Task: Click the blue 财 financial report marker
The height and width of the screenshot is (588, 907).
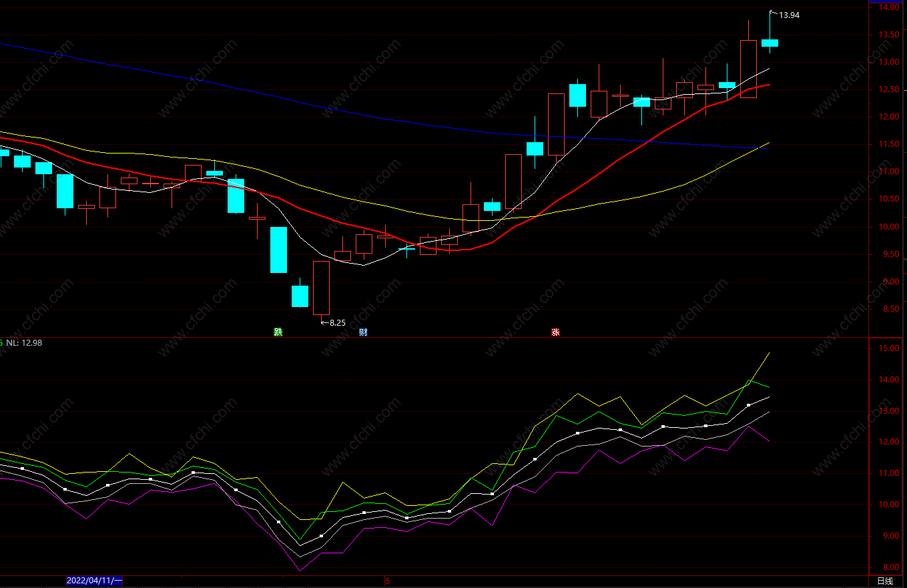Action: (363, 332)
